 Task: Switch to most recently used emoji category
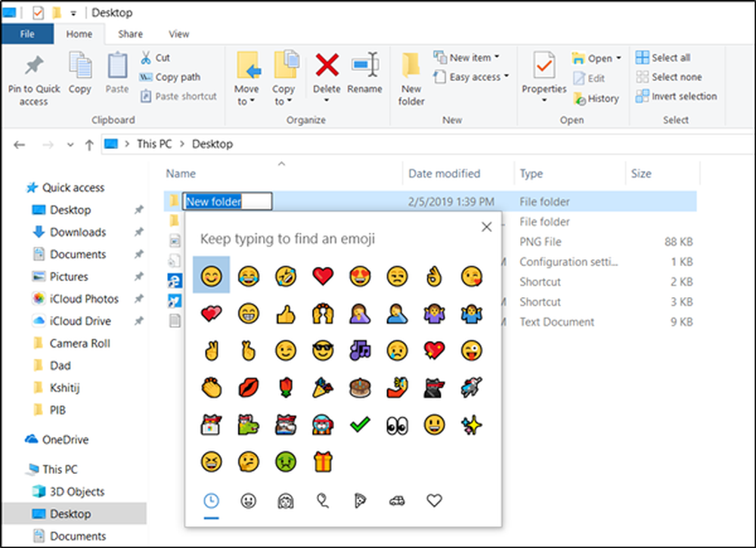click(211, 500)
